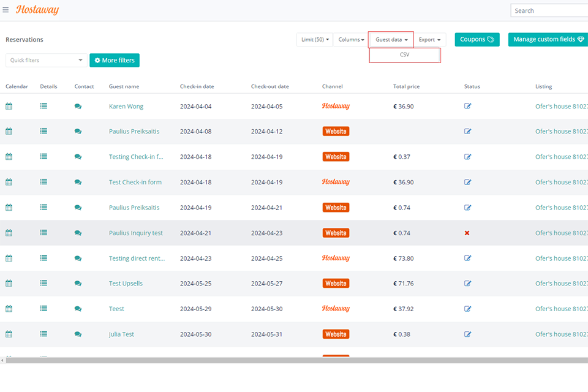Screen dimensions: 588x392
Task: Click the red X status for Paulius Inquiry test
Action: pyautogui.click(x=467, y=233)
